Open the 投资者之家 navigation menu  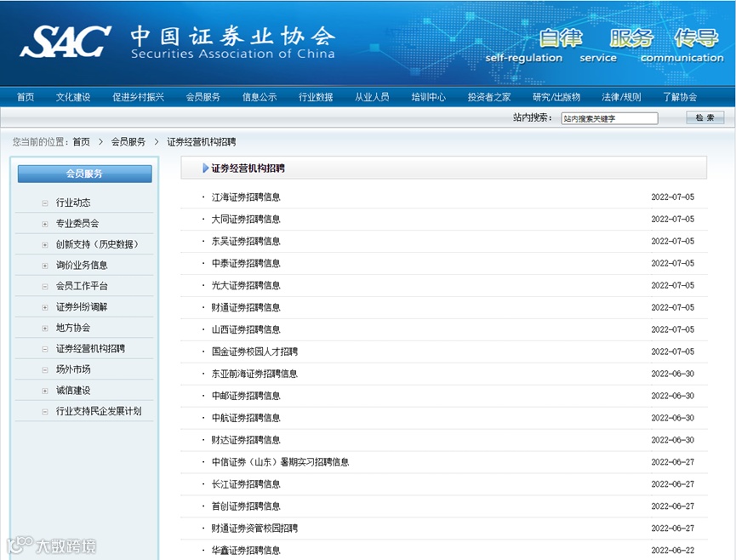point(489,97)
